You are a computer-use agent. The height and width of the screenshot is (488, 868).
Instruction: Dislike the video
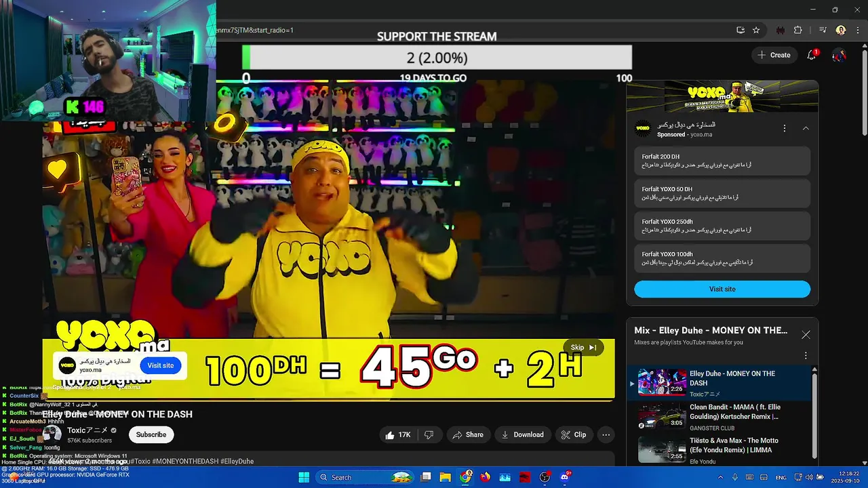click(429, 434)
